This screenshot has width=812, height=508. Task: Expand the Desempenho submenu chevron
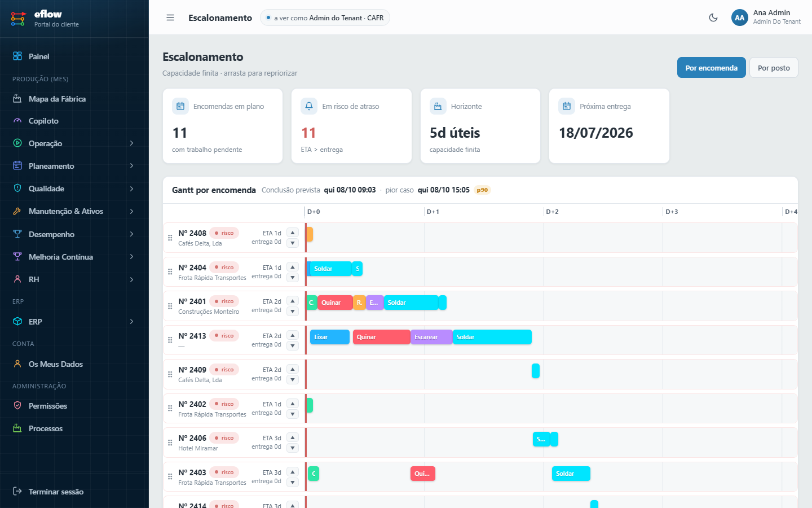131,234
